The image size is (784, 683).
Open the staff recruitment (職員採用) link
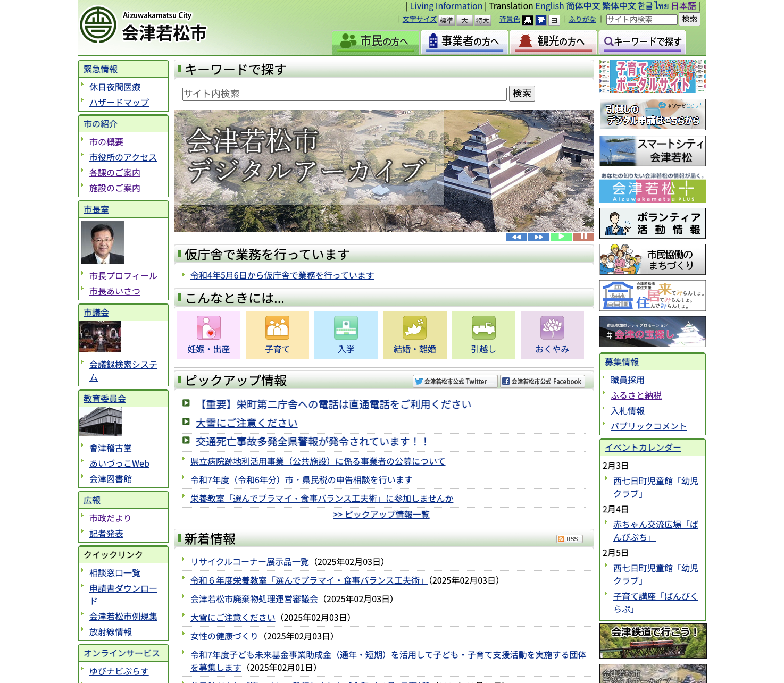click(628, 380)
